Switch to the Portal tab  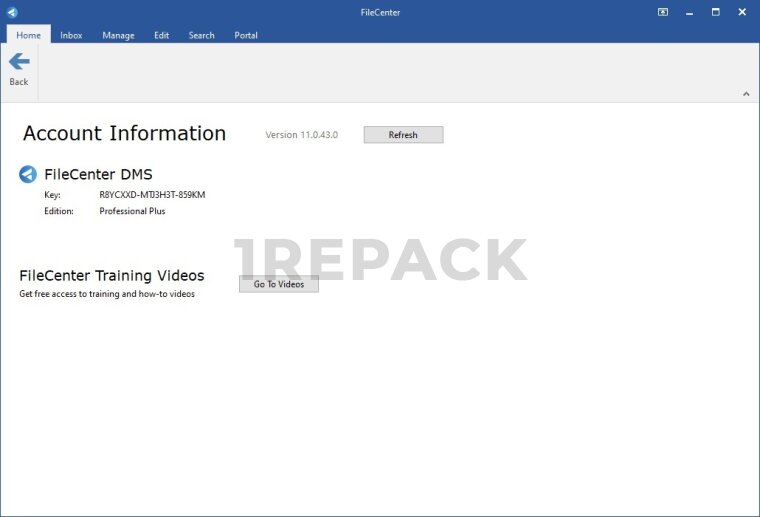(246, 35)
